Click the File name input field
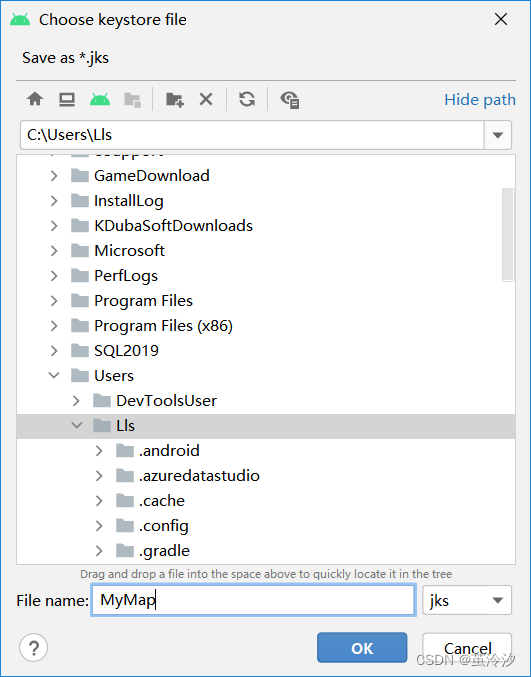Image resolution: width=531 pixels, height=677 pixels. [x=253, y=600]
